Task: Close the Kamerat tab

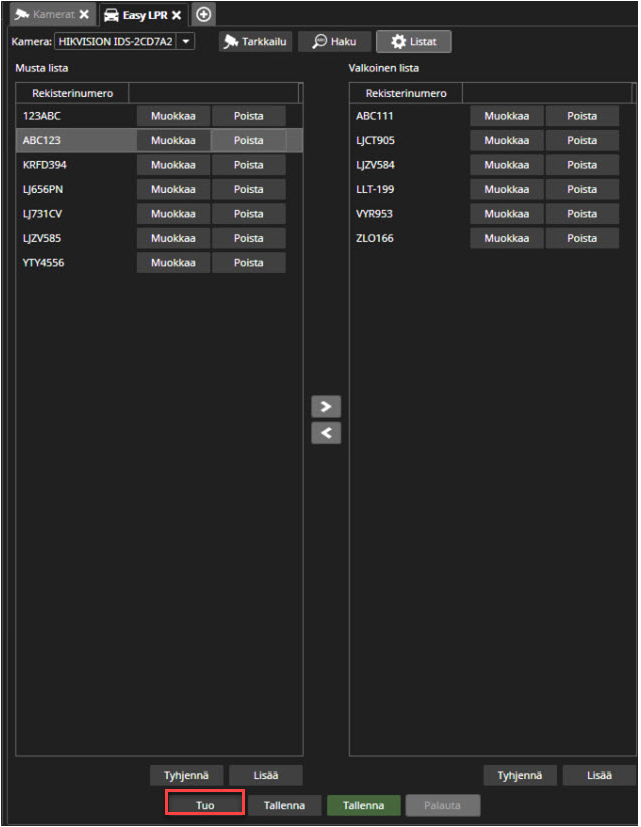Action: (84, 15)
